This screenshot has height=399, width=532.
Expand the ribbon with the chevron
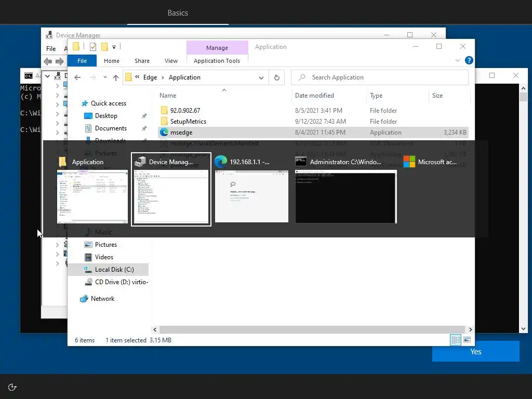coord(457,60)
